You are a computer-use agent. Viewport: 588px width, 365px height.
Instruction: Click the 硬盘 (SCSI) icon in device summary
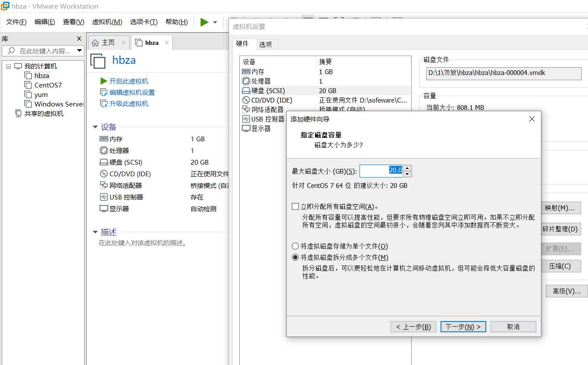(103, 162)
